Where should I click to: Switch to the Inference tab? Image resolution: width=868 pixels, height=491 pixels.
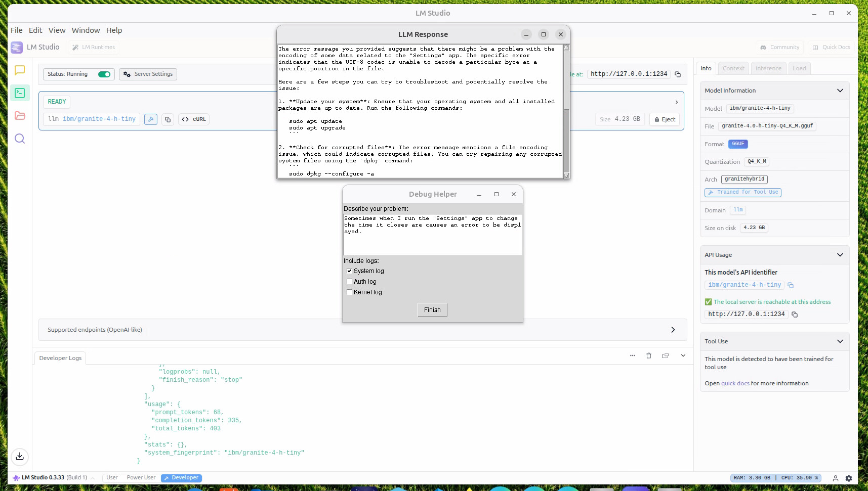768,68
